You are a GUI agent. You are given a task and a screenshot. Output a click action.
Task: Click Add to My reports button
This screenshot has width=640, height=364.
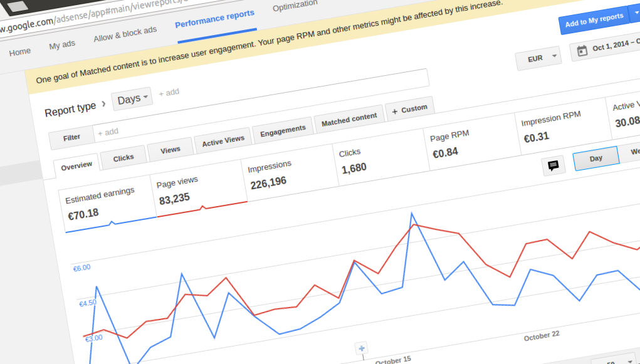coord(594,21)
